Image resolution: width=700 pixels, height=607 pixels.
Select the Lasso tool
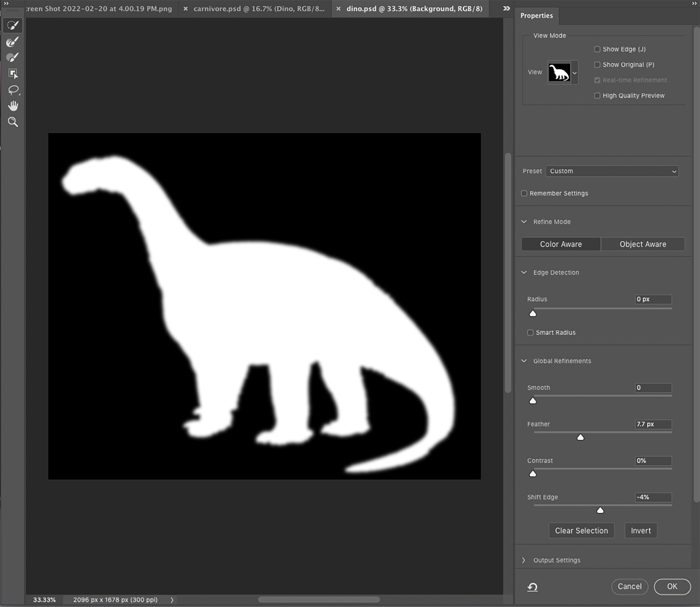pos(13,90)
